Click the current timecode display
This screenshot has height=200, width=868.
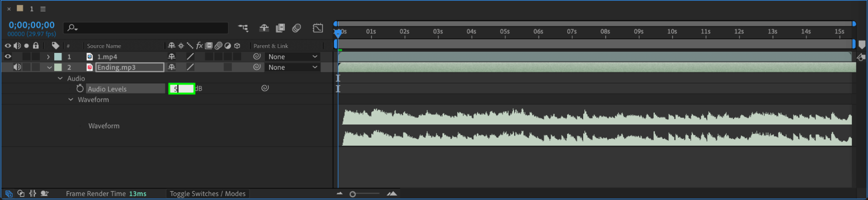(32, 25)
